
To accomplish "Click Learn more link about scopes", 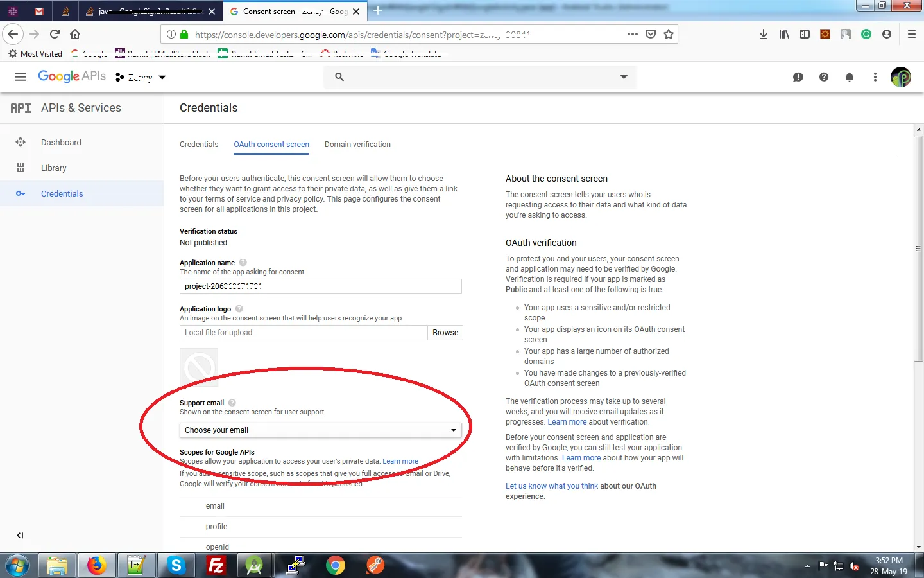I will pyautogui.click(x=400, y=461).
